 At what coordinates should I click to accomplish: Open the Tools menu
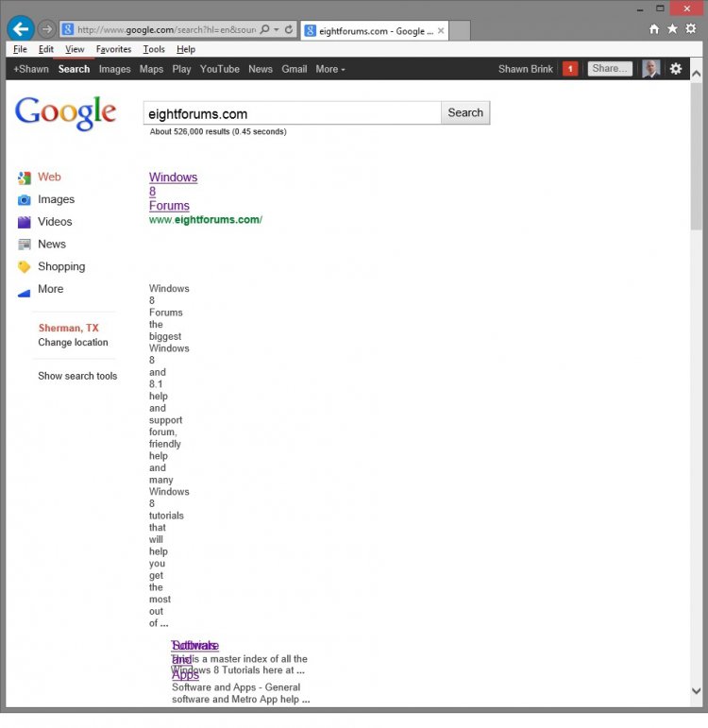[x=154, y=49]
